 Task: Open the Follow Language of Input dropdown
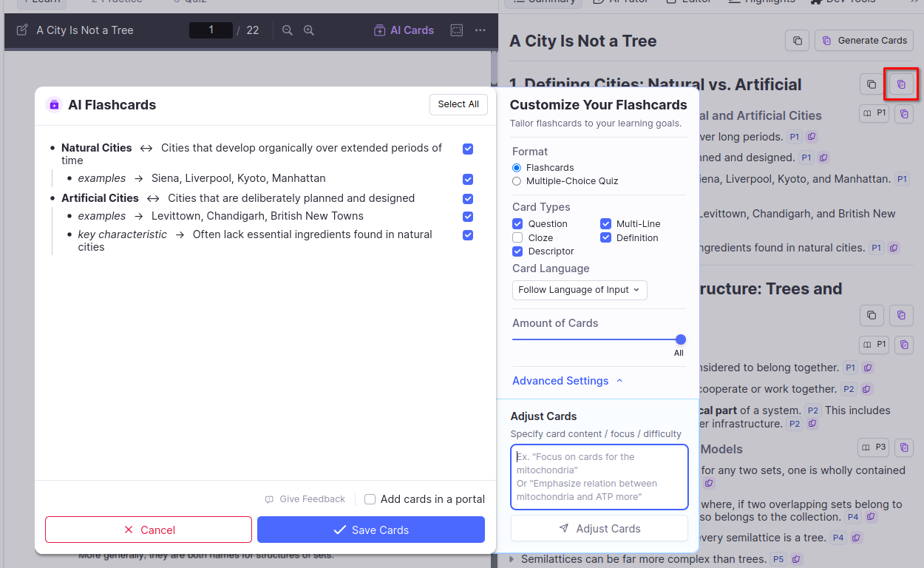580,290
